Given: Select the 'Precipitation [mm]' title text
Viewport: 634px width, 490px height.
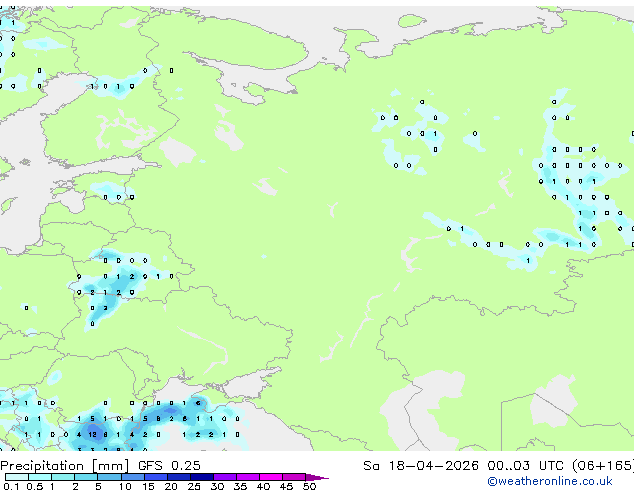Looking at the screenshot, I should (65, 466).
